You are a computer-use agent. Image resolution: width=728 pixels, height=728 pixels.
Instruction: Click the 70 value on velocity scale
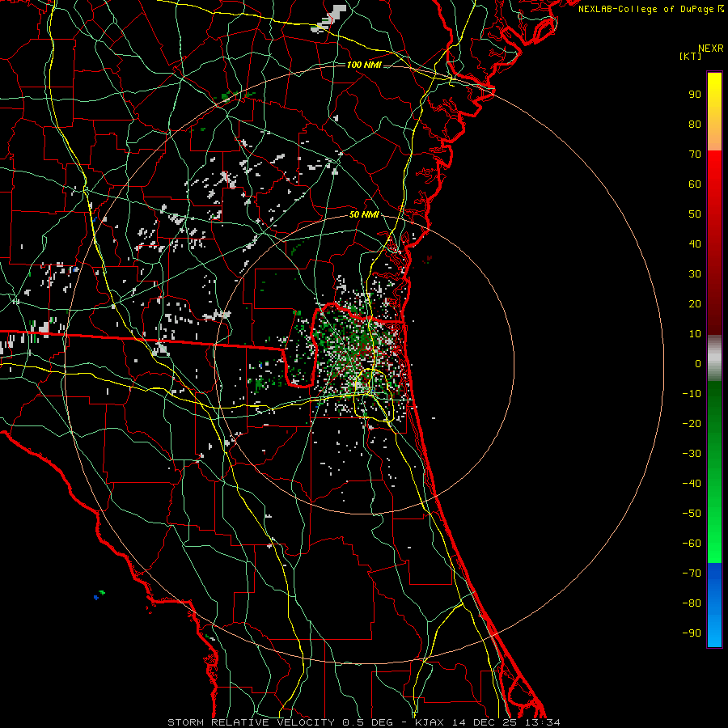click(695, 154)
